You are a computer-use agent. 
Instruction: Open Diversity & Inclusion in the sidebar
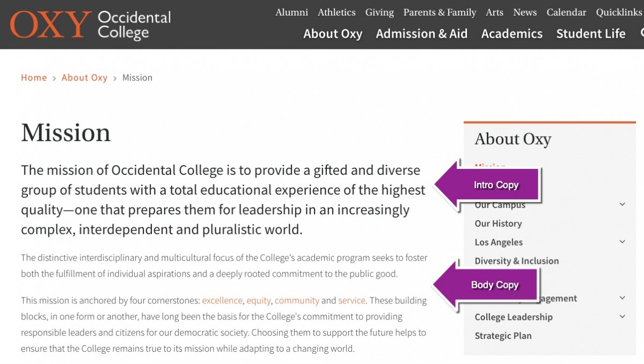pyautogui.click(x=517, y=261)
